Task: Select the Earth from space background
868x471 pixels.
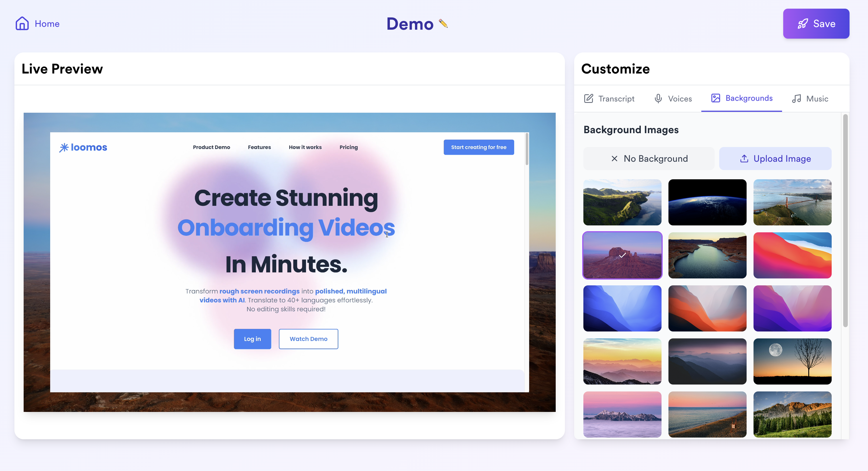Action: click(707, 202)
